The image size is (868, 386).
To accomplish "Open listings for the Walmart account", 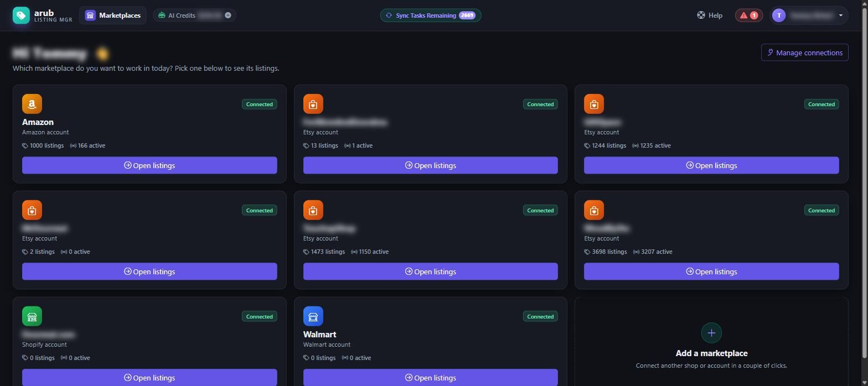I will [x=431, y=377].
